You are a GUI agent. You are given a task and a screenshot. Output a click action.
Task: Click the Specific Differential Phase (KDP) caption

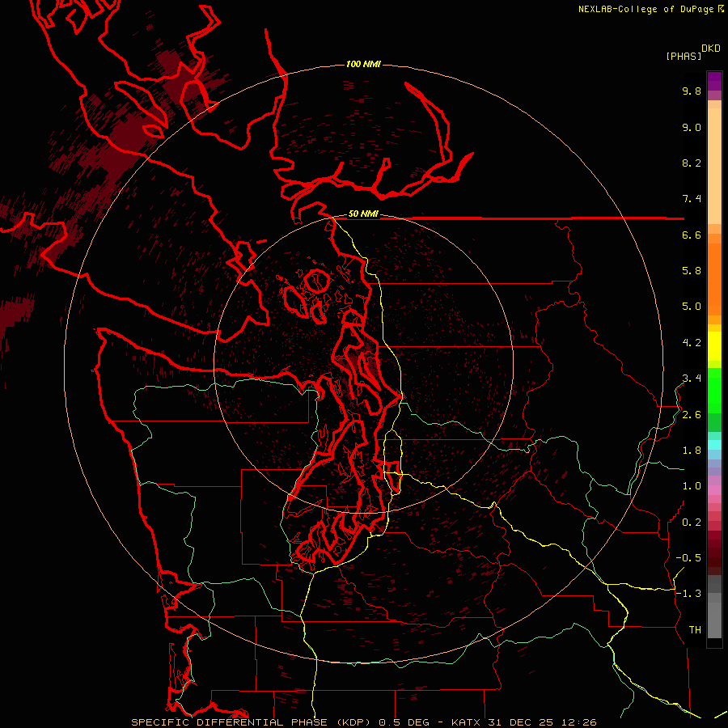tap(252, 722)
